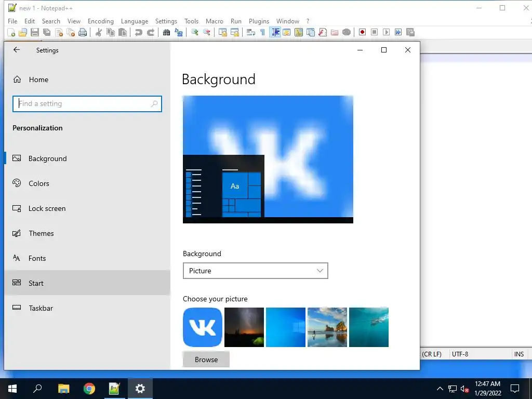Open the Function List toolbar icon

click(x=323, y=32)
